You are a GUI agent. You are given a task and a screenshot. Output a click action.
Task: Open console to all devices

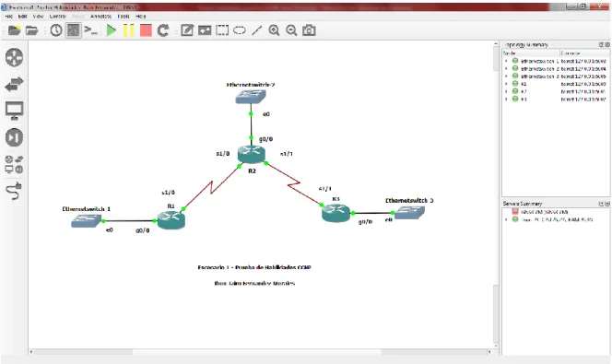pos(91,30)
